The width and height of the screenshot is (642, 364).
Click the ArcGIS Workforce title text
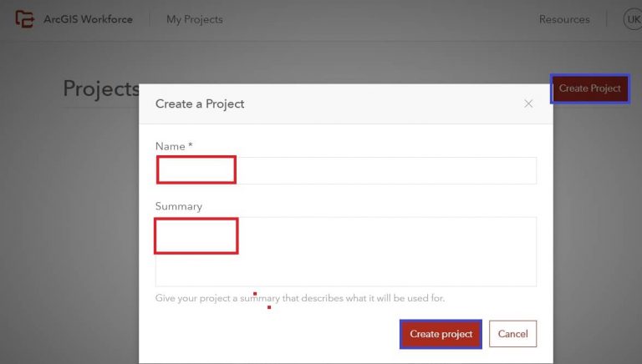88,19
